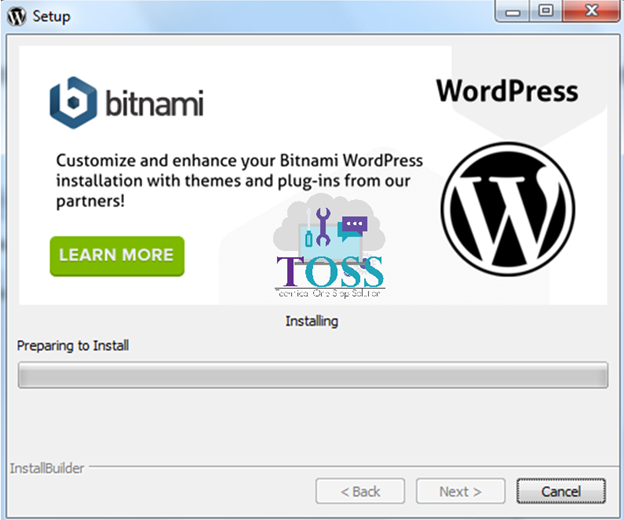Click the disabled Next > button
This screenshot has height=520, width=624.
pyautogui.click(x=460, y=491)
